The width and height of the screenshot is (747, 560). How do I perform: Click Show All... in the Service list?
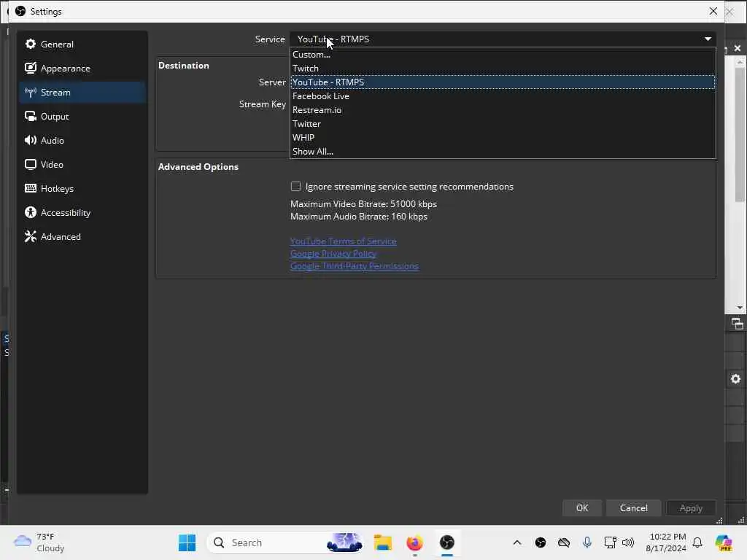pos(503,152)
